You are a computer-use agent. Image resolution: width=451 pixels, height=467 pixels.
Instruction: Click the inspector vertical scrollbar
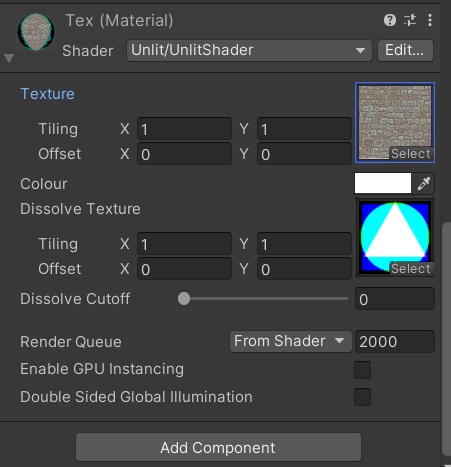point(446,339)
